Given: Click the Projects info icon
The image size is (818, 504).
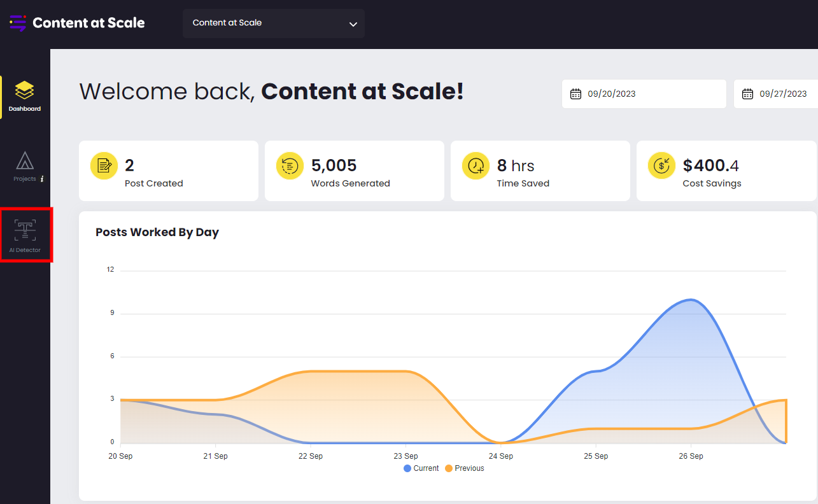Looking at the screenshot, I should tap(42, 179).
